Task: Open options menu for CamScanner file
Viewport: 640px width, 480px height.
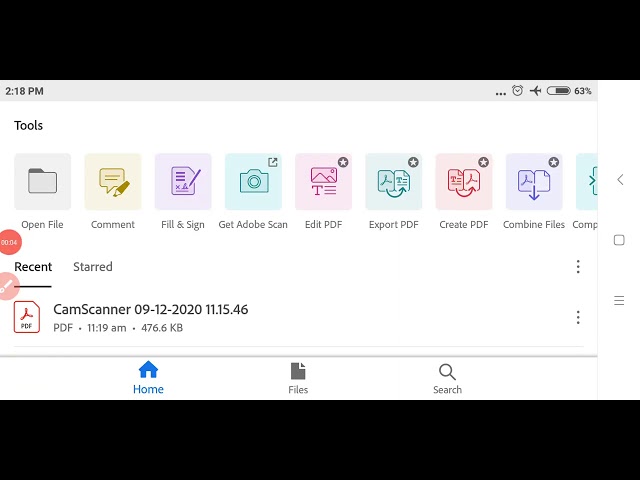Action: [578, 317]
